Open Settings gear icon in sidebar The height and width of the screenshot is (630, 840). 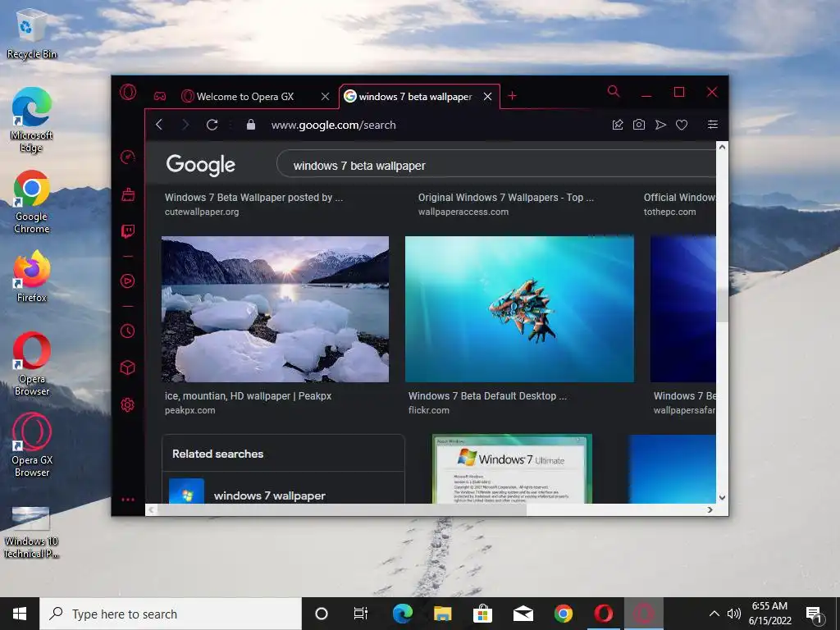(x=127, y=405)
